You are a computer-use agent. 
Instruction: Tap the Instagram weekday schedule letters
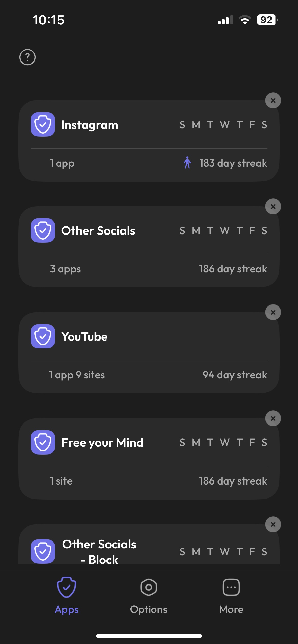click(x=223, y=125)
